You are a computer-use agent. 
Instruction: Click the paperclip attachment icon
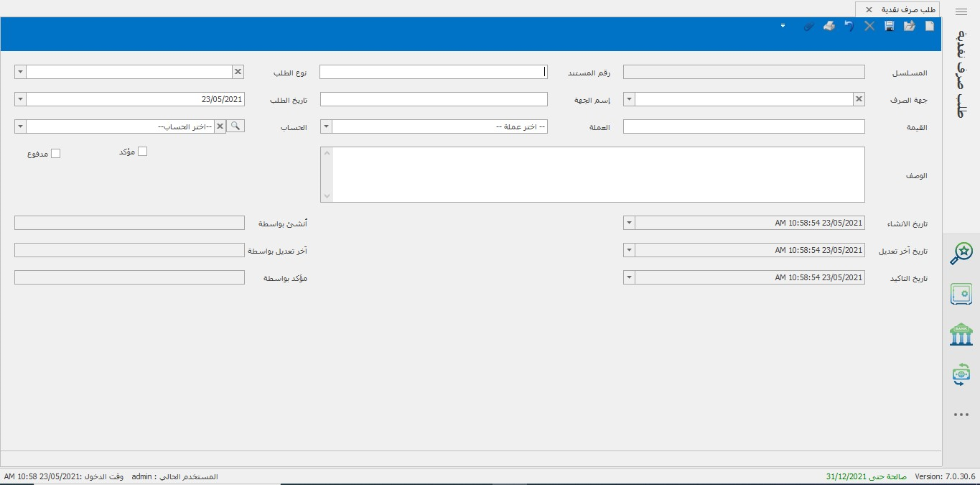tap(808, 27)
